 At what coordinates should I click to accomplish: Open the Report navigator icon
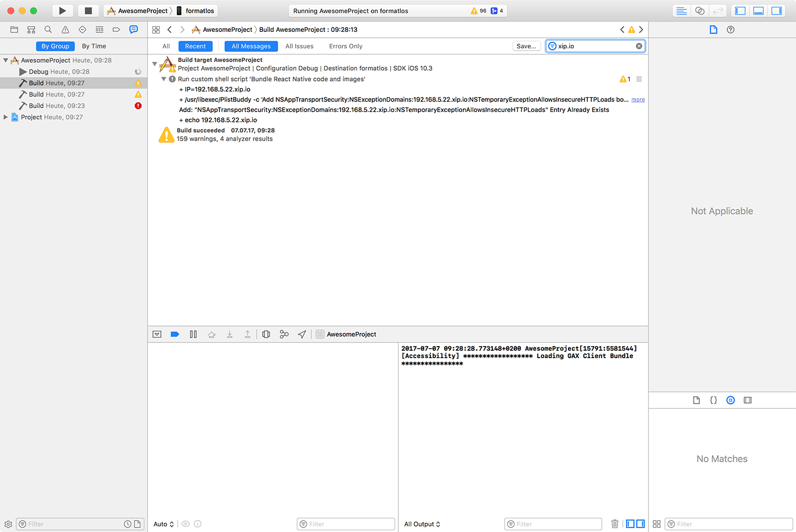point(134,30)
